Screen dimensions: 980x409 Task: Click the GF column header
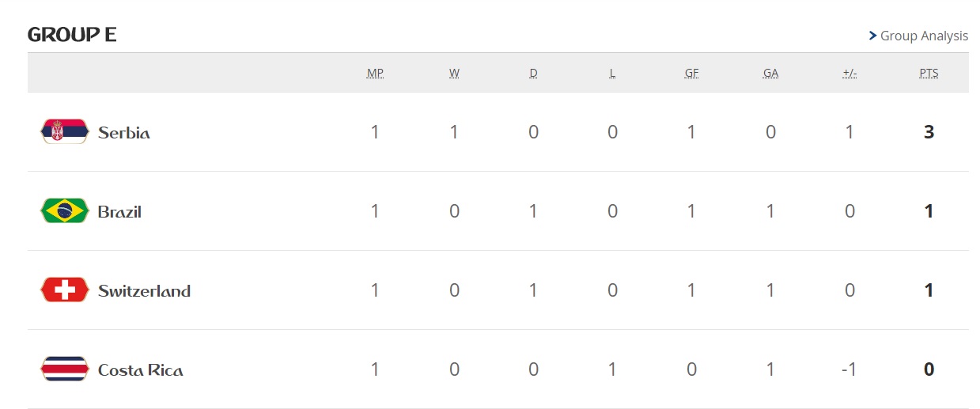click(x=691, y=73)
